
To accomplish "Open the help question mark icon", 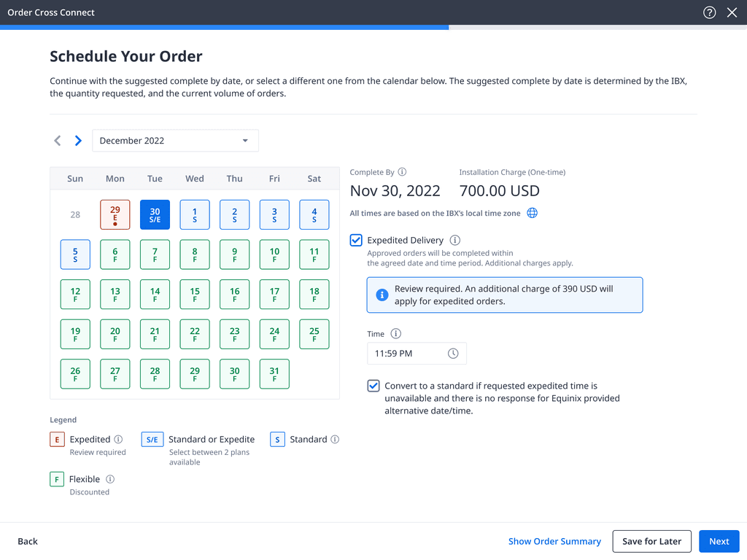I will point(709,12).
